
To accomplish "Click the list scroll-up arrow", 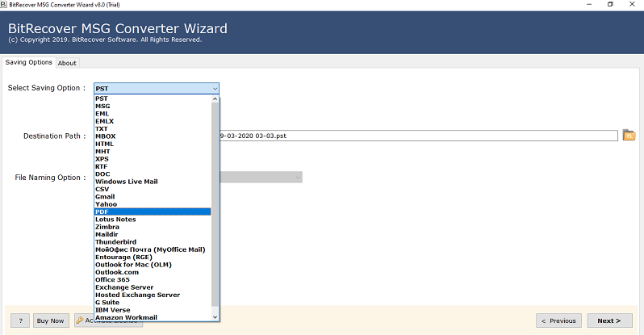I will (x=215, y=98).
